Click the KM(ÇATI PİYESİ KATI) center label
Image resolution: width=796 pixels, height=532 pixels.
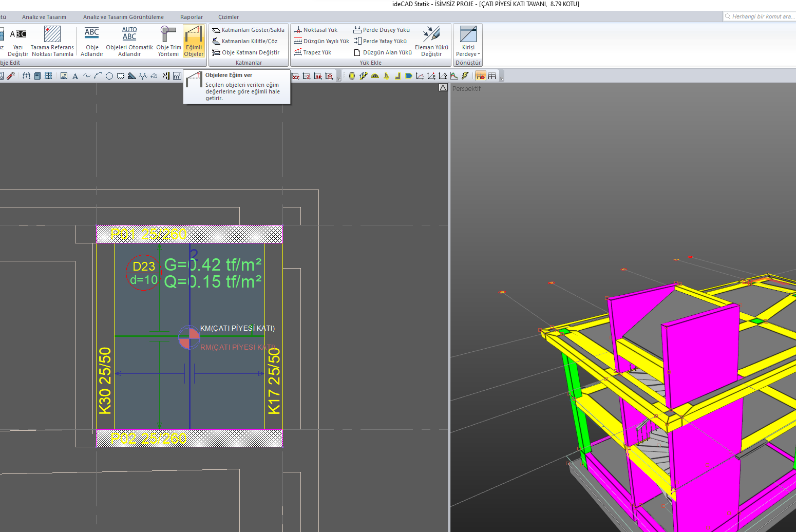click(x=237, y=328)
